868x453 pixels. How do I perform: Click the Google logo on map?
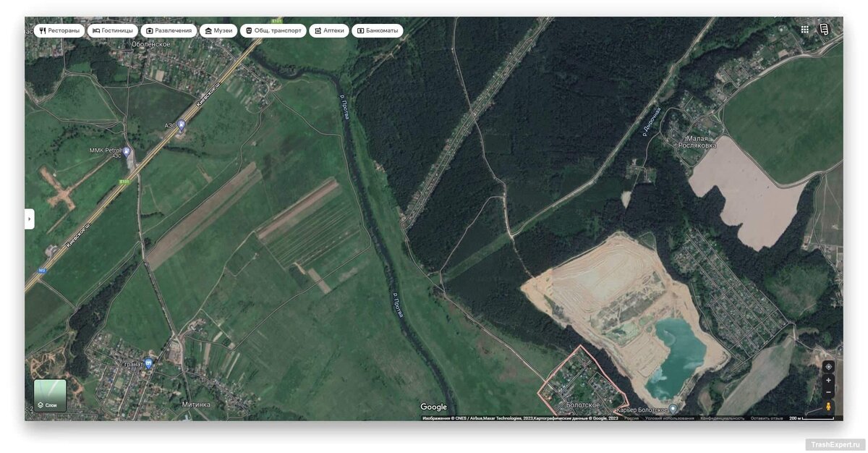click(434, 407)
